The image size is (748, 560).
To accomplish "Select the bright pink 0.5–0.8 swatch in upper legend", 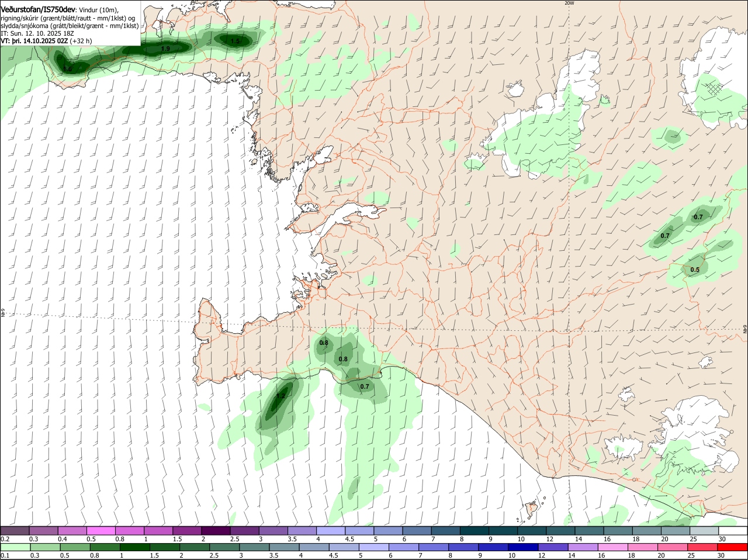I will tap(101, 530).
